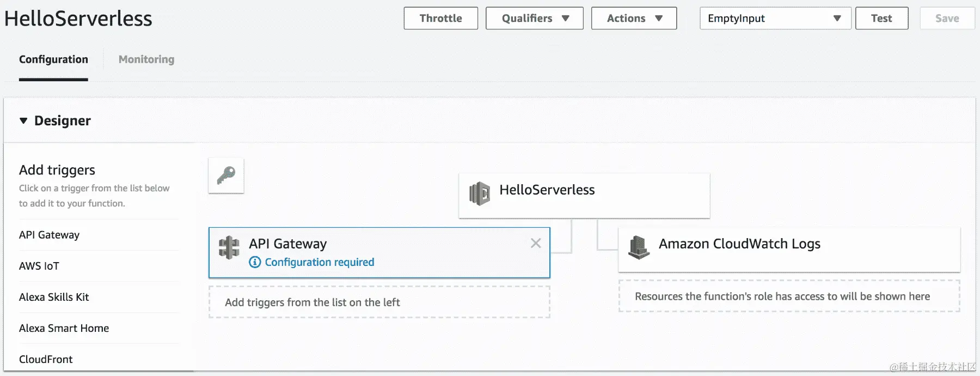Select the Configuration tab
The height and width of the screenshot is (376, 980).
53,59
